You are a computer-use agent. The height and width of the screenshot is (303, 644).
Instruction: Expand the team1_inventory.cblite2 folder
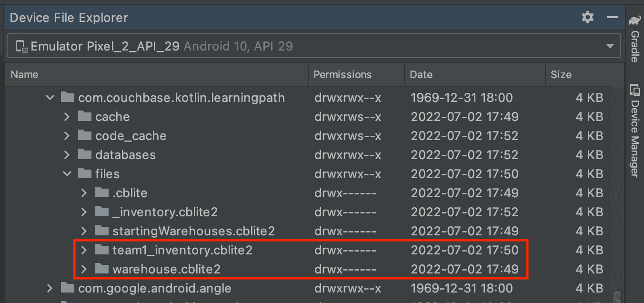pos(84,250)
